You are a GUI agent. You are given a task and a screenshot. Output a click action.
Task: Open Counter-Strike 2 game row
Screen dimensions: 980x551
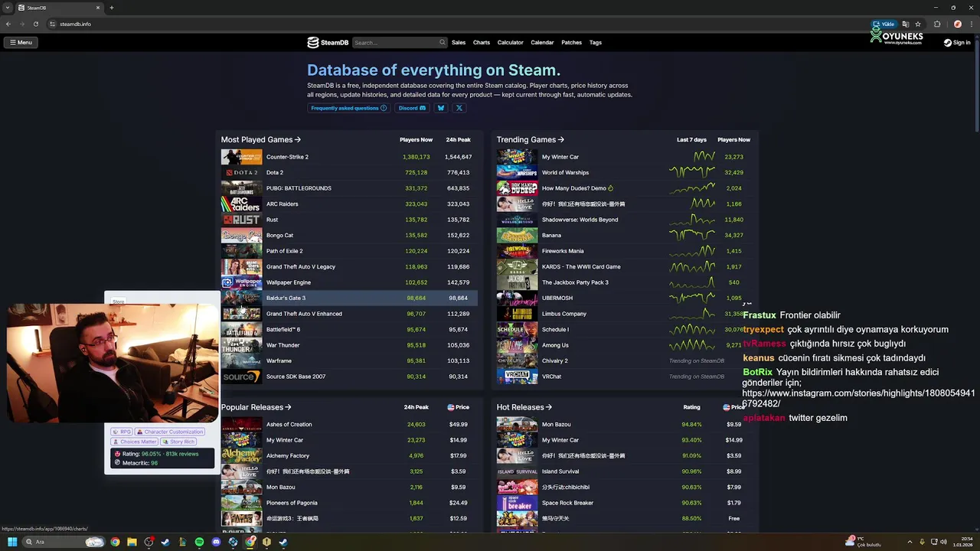[349, 157]
